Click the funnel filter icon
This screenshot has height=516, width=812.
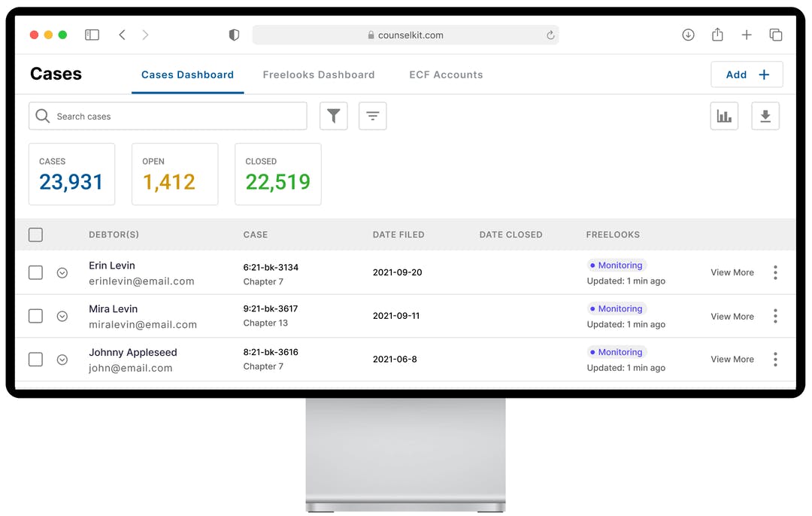(334, 116)
